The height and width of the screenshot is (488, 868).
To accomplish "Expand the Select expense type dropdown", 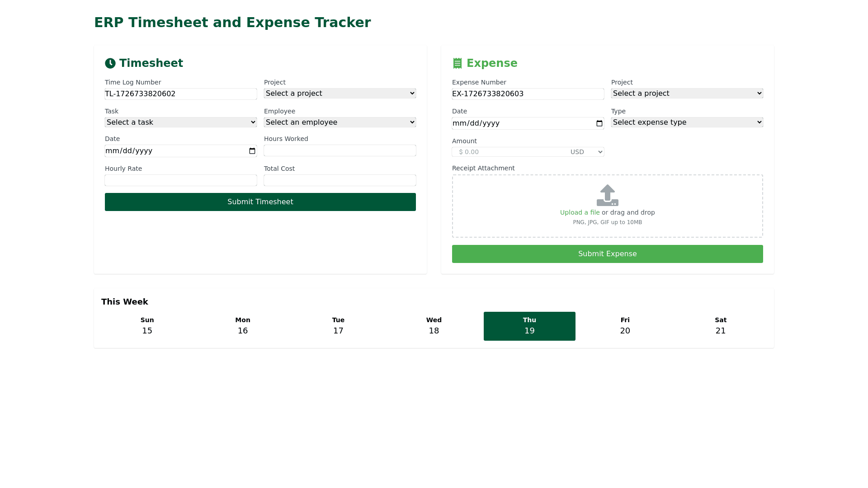I will 687,122.
